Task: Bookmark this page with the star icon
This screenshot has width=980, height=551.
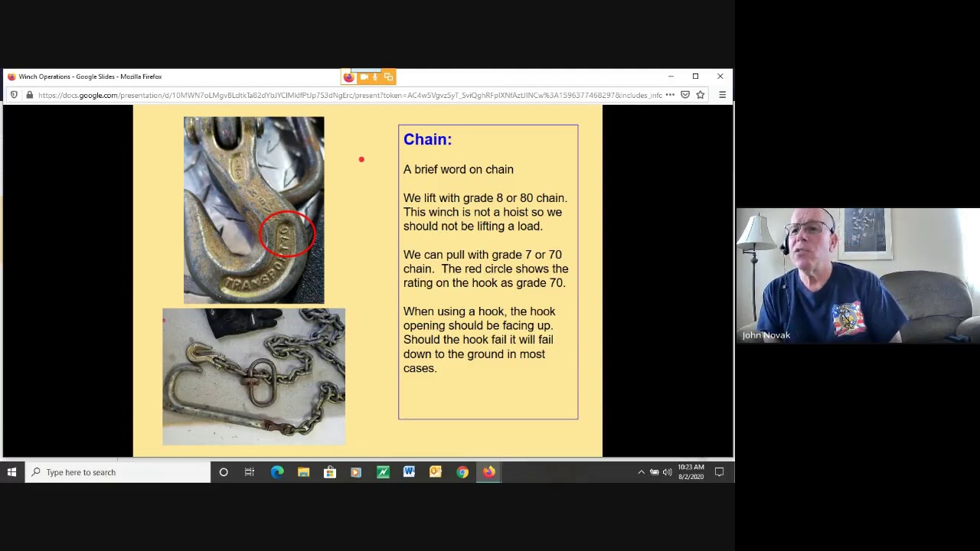Action: 700,95
